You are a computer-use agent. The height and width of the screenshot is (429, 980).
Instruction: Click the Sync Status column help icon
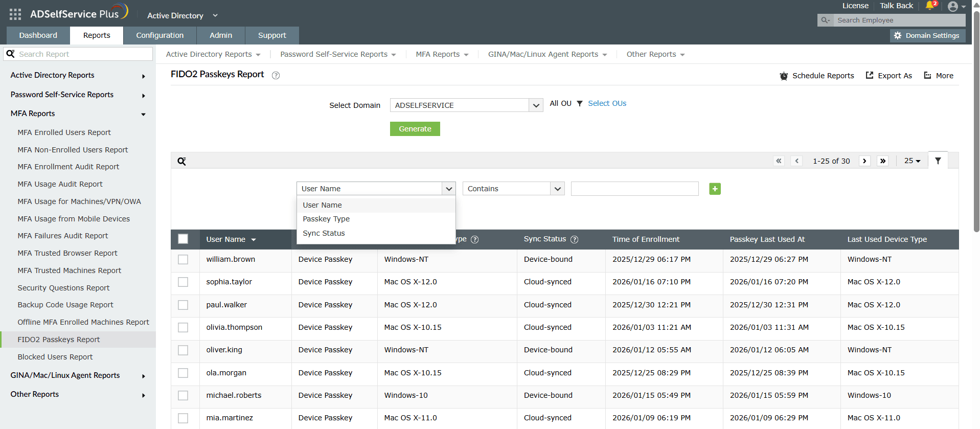(x=575, y=239)
